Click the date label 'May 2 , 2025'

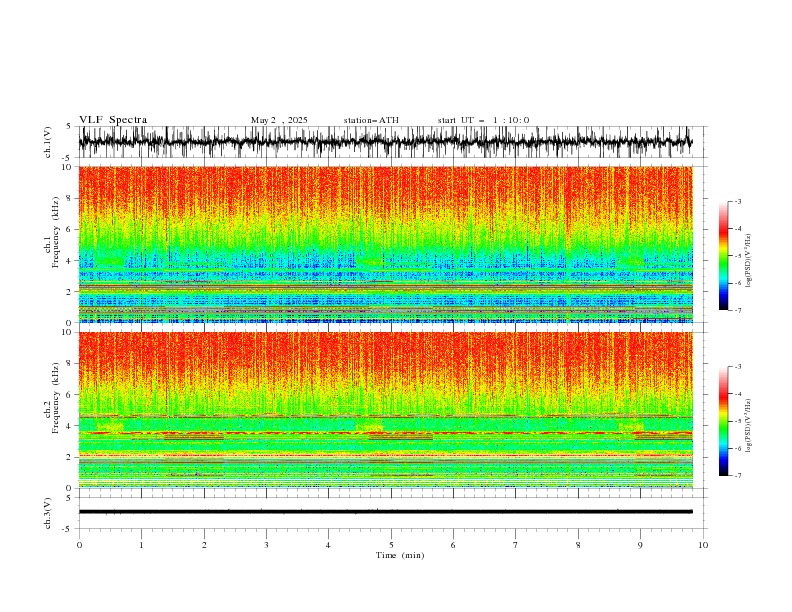[279, 120]
